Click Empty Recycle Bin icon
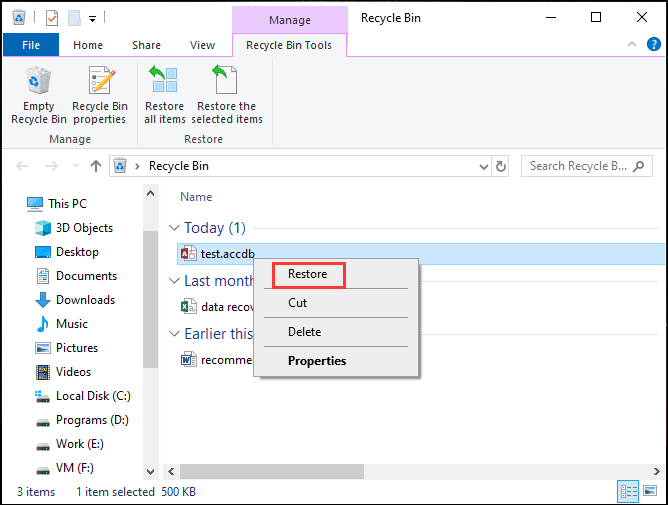Screen dimensions: 668x505 [39, 81]
